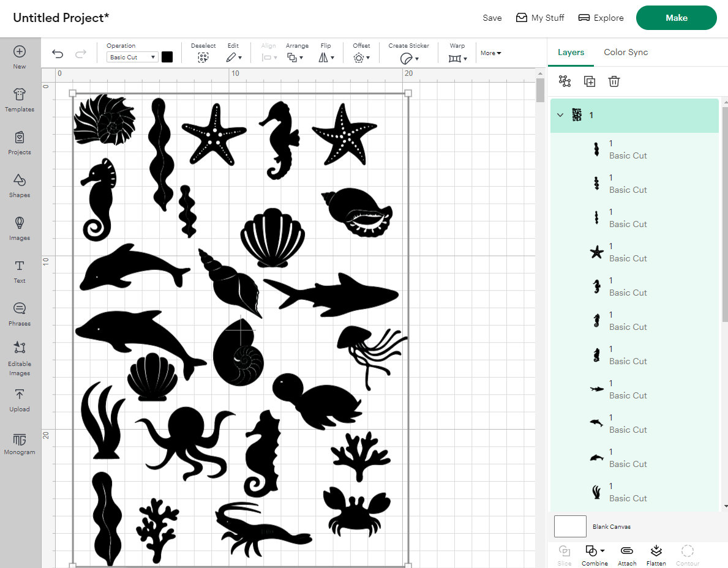Select the Combine tool at the bottom
This screenshot has width=728, height=568.
point(593,555)
